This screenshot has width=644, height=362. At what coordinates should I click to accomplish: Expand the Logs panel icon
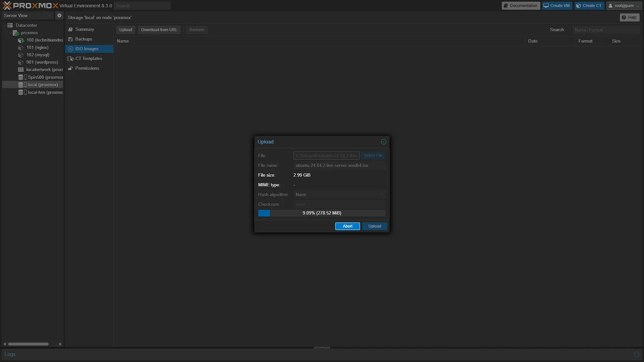click(x=636, y=354)
